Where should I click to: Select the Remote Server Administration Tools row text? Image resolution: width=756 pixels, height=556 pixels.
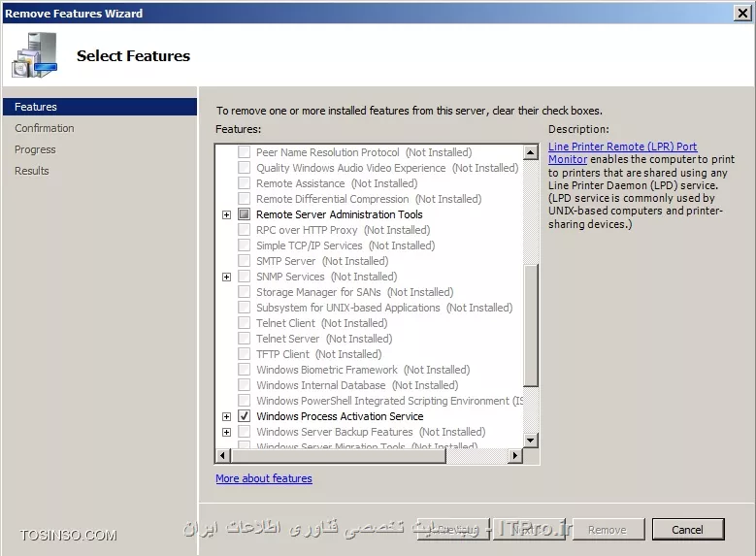coord(340,214)
